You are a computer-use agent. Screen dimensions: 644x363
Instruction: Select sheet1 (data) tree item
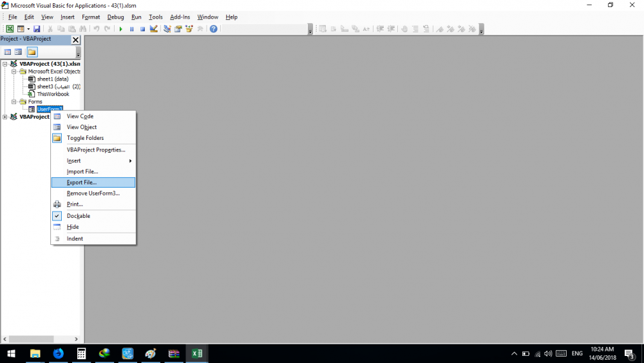(53, 79)
